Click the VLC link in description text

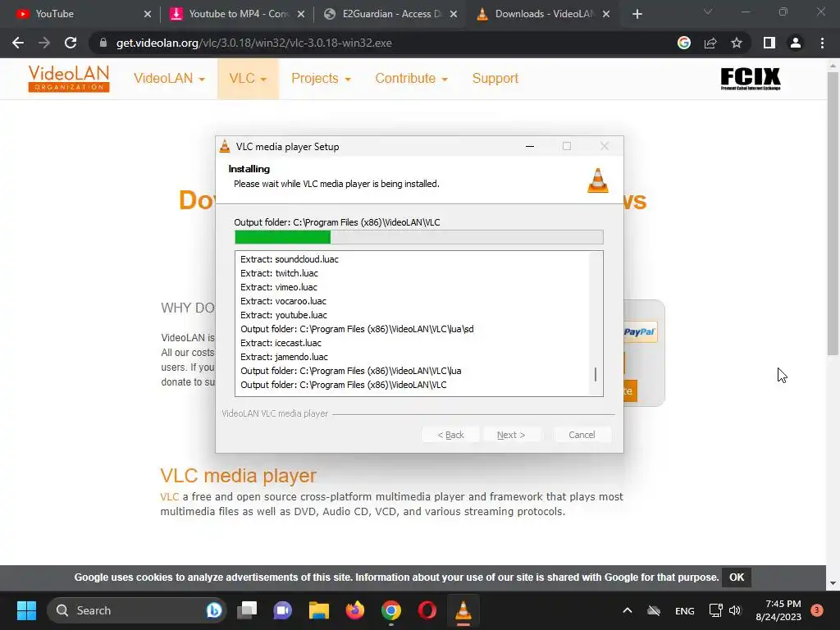click(169, 496)
